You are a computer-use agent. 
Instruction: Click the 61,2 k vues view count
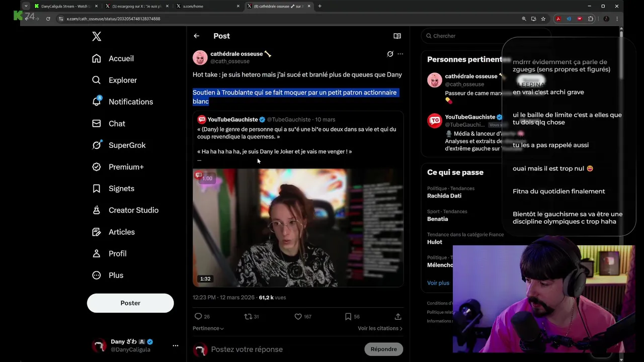pos(272,297)
